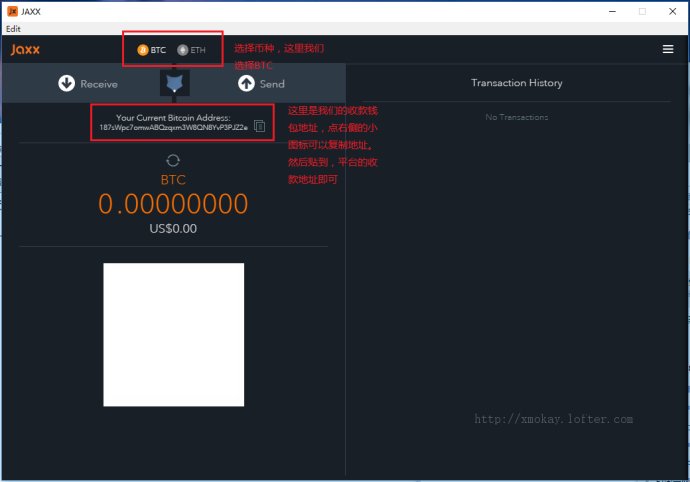
Task: Click the No Transactions text
Action: (517, 117)
